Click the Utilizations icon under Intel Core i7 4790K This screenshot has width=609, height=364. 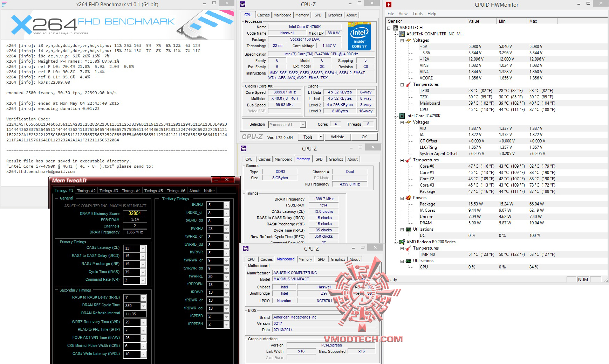pos(408,229)
